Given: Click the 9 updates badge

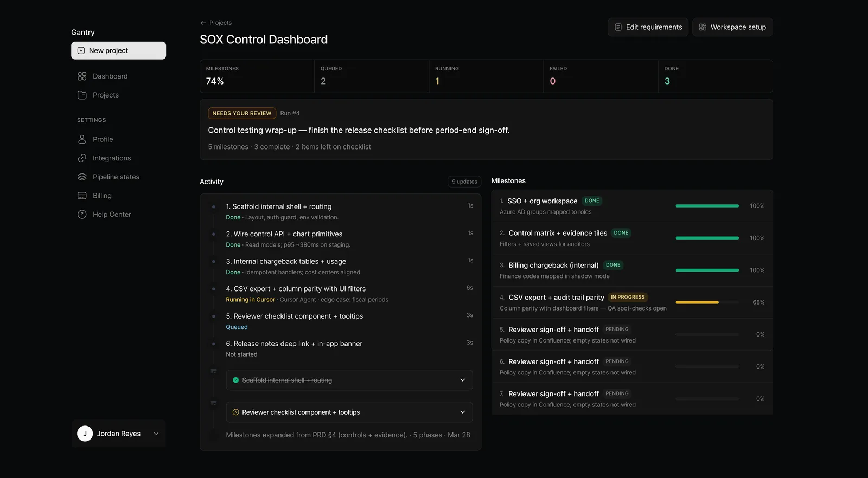Looking at the screenshot, I should [x=464, y=182].
